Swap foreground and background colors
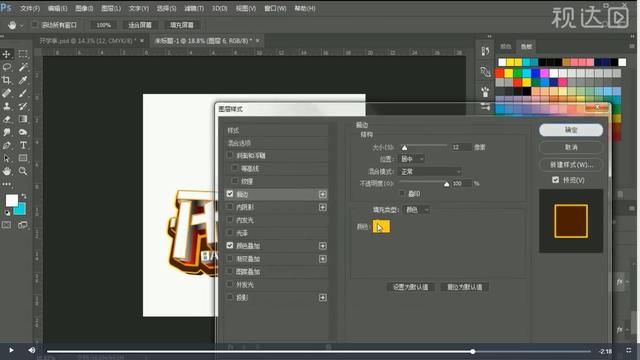This screenshot has width=640, height=360. (24, 196)
